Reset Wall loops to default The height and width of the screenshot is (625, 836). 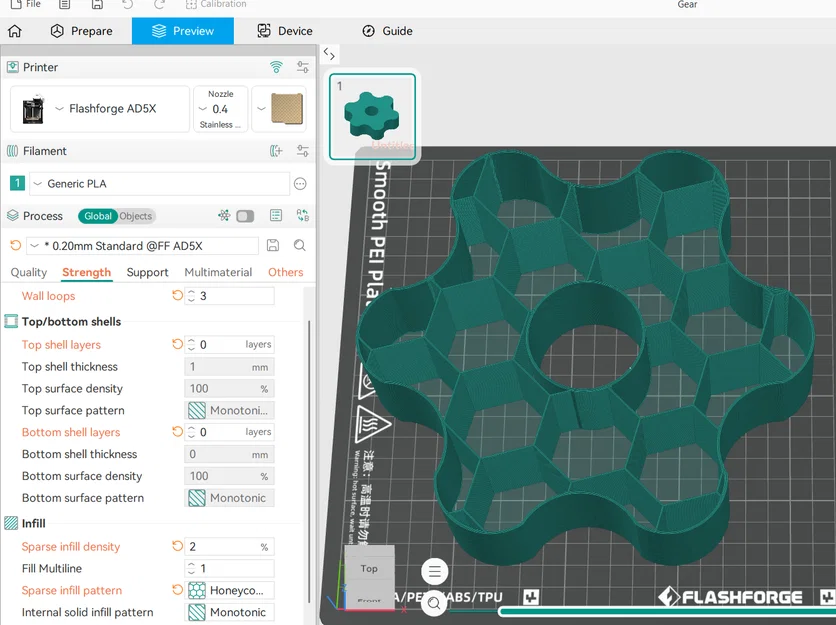[177, 295]
